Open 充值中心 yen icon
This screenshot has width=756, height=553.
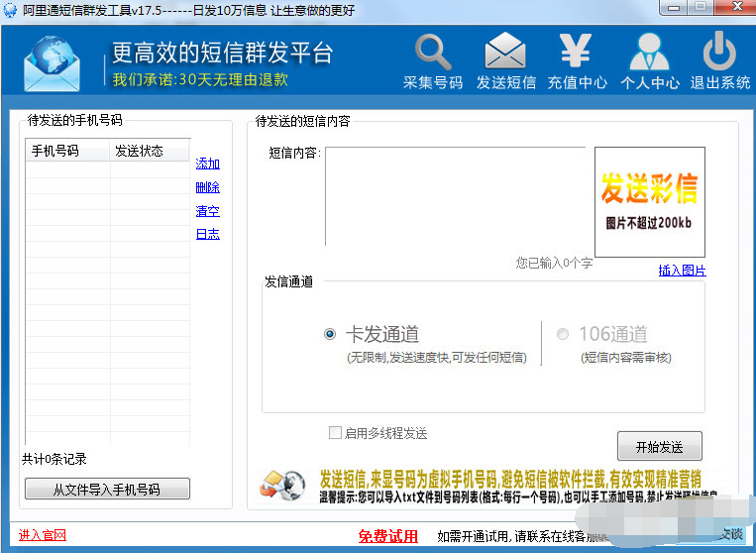pos(576,53)
